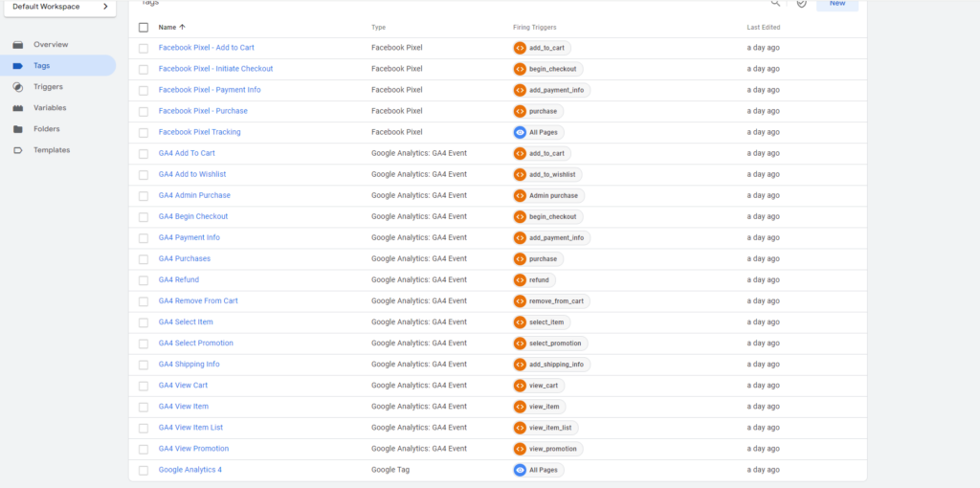
Task: Open the Tags menu item in sidebar
Action: coord(41,66)
